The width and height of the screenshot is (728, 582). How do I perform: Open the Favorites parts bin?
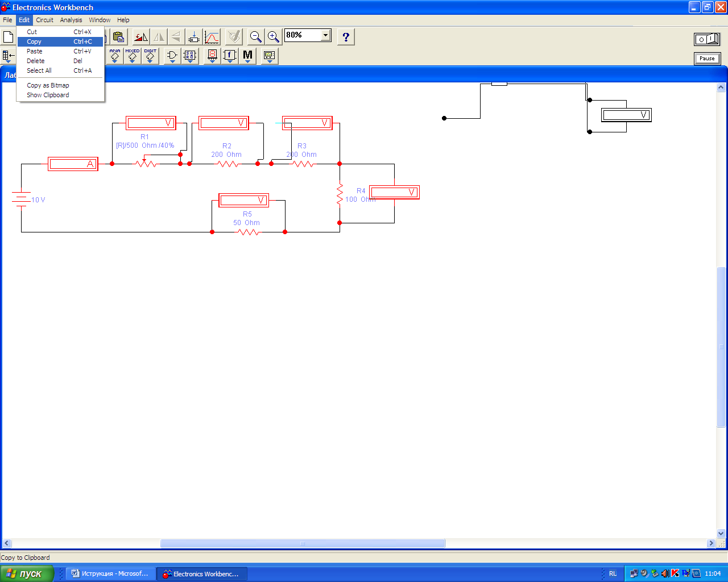click(x=8, y=56)
